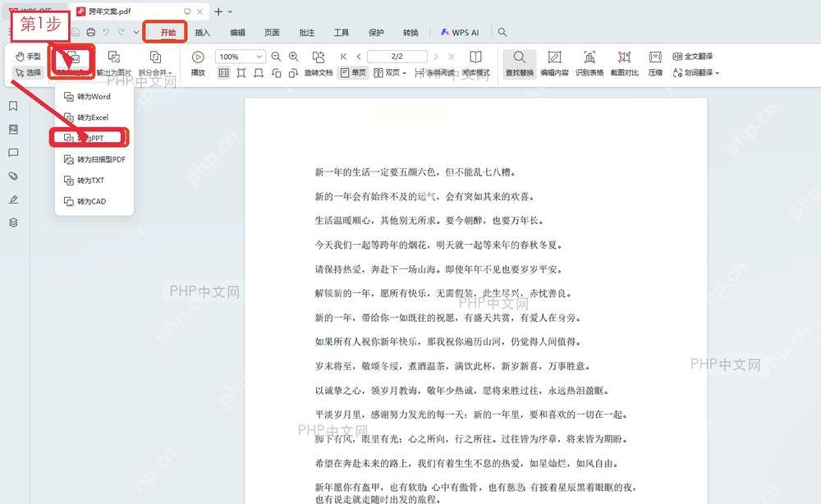The height and width of the screenshot is (504, 821).
Task: Click the 输出为图片 export as image tool
Action: click(113, 63)
